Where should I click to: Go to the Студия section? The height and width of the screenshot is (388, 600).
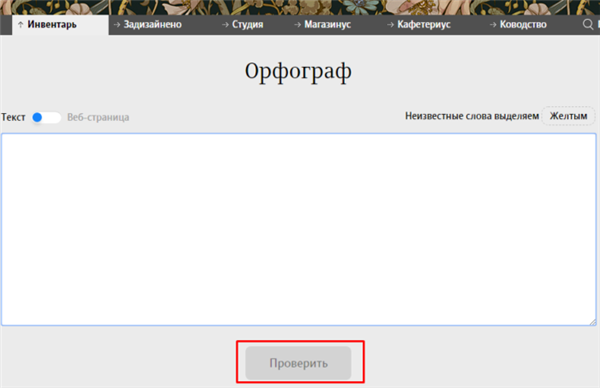(247, 24)
